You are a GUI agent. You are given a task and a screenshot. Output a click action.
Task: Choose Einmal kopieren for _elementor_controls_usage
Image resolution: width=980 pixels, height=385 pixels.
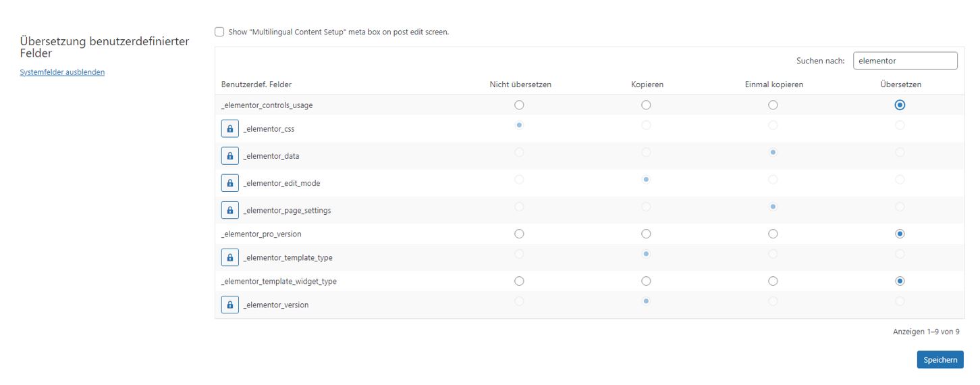pos(773,105)
